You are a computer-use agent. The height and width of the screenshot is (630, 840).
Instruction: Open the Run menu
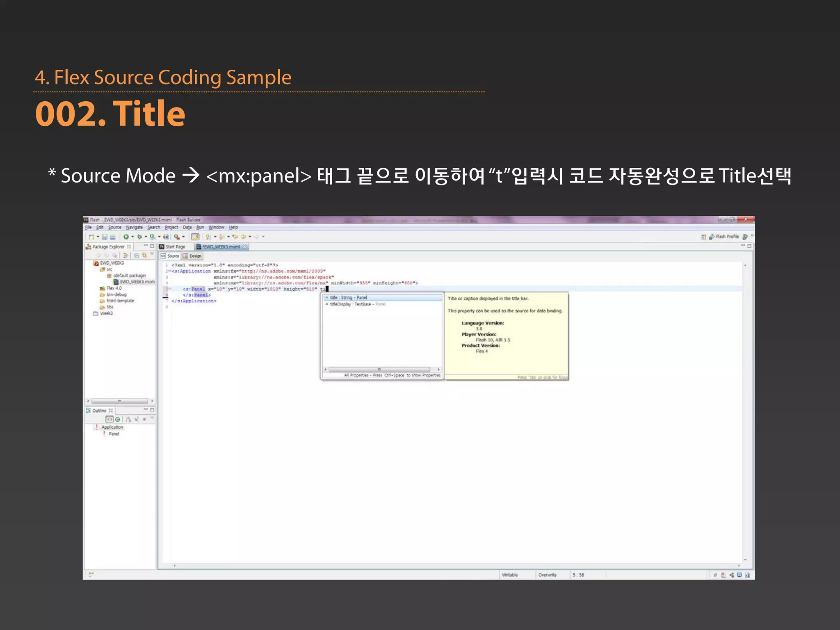point(200,227)
